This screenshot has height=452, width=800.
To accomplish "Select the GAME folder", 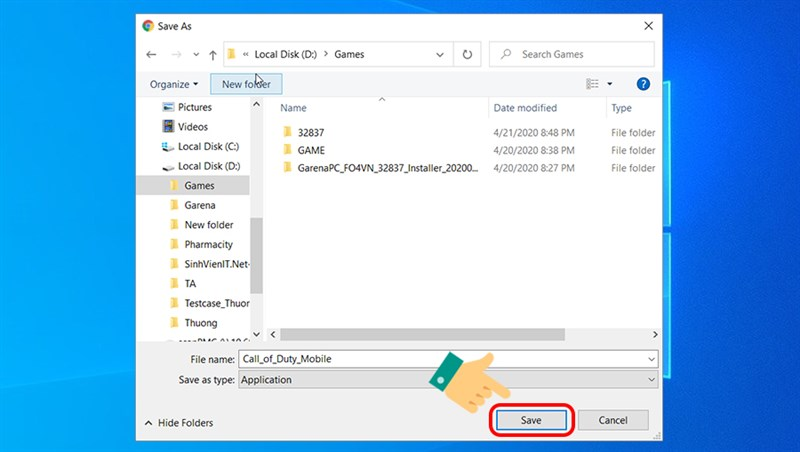I will [311, 150].
